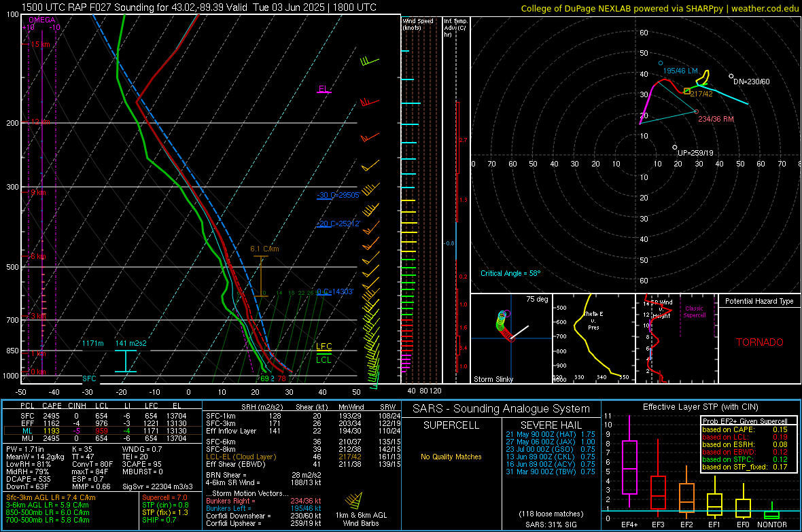Click the SFC-1km row in the SRH table
Screen dimensions: 802x532
302,416
